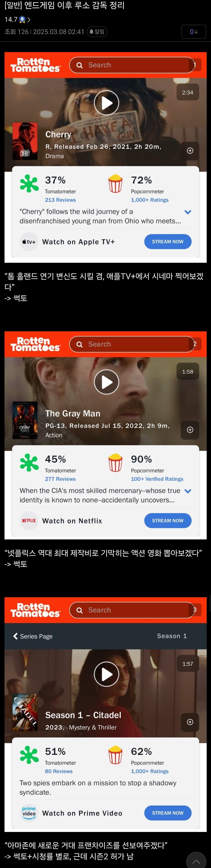
Task: Go back to Series Page
Action: coord(33,636)
